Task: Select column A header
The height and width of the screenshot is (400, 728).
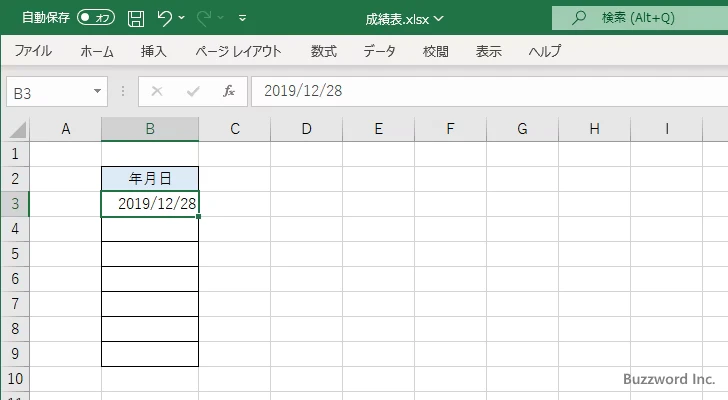Action: click(65, 129)
